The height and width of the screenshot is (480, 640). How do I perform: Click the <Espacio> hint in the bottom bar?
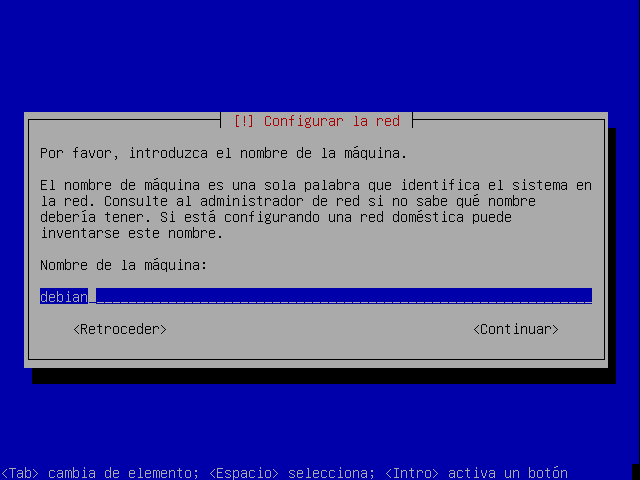tap(244, 473)
